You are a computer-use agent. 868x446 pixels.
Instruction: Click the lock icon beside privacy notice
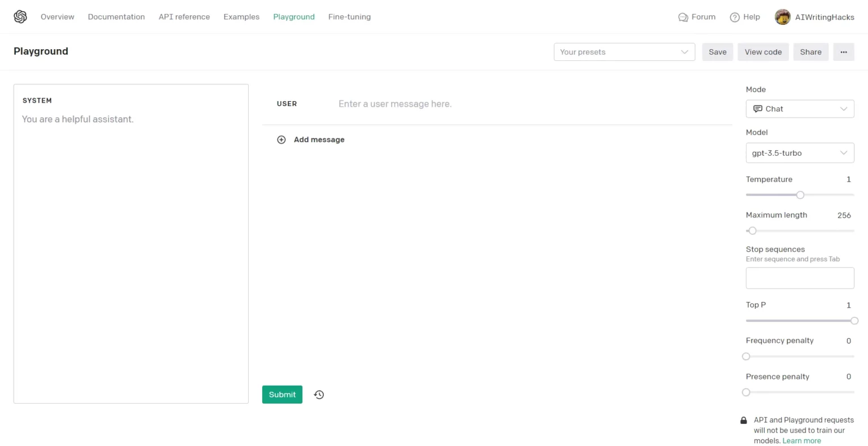pos(744,421)
